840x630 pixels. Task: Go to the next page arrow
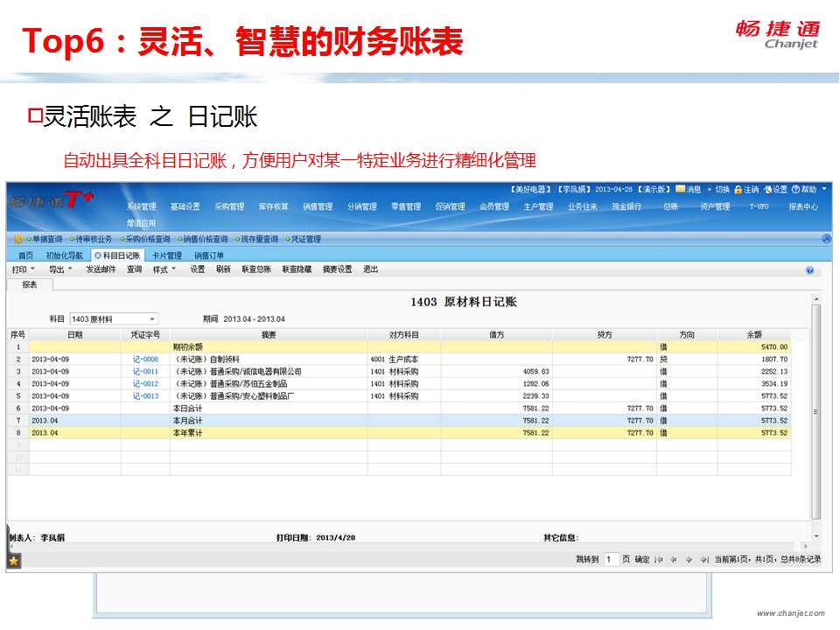(688, 559)
